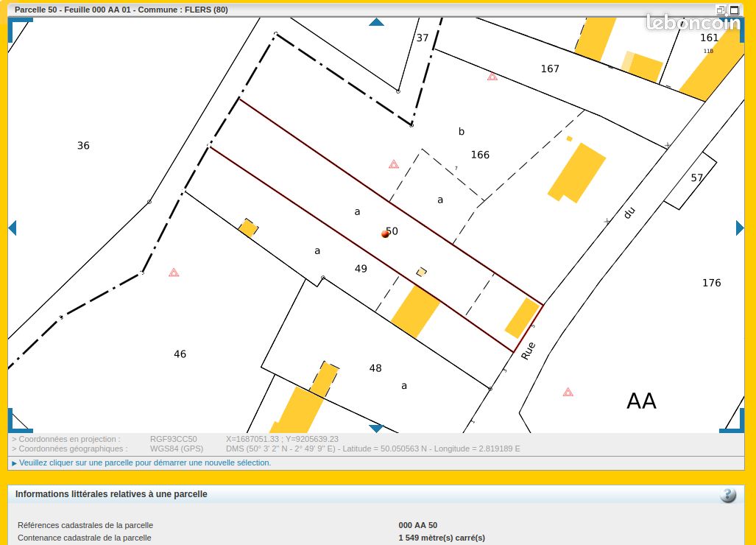Click the cadastral reference value 000 AA 50

(418, 525)
